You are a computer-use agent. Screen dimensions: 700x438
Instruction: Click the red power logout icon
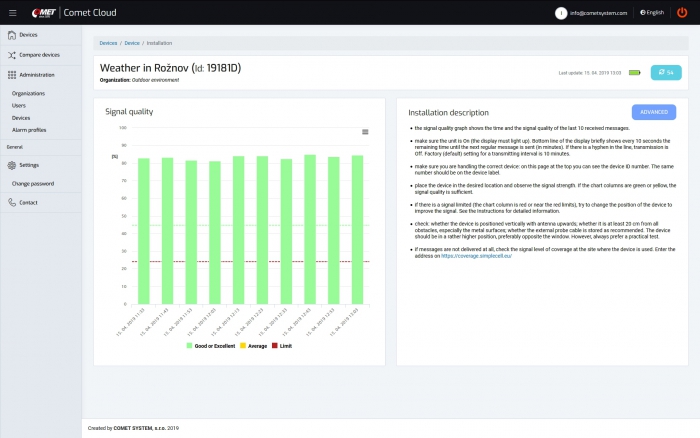[682, 12]
